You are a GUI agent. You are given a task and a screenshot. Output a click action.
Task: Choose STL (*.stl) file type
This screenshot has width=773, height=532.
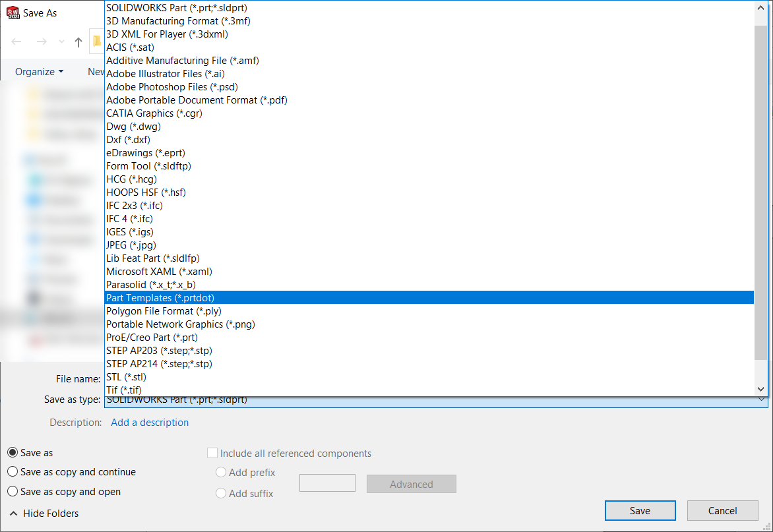[x=126, y=377]
